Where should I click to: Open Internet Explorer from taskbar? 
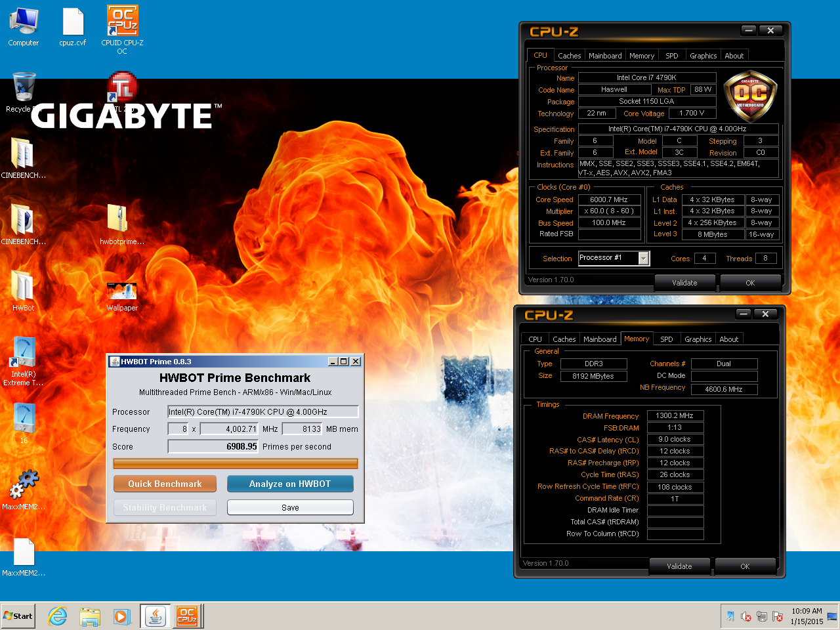58,616
